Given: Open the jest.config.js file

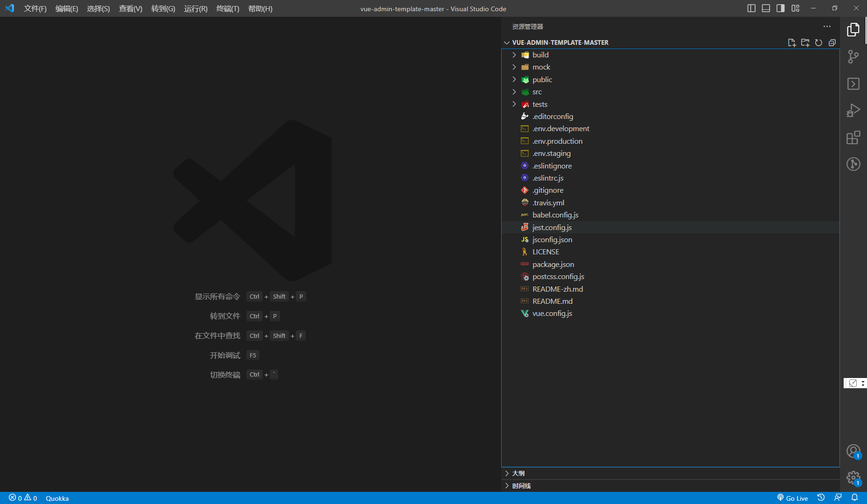Looking at the screenshot, I should pos(671,228).
